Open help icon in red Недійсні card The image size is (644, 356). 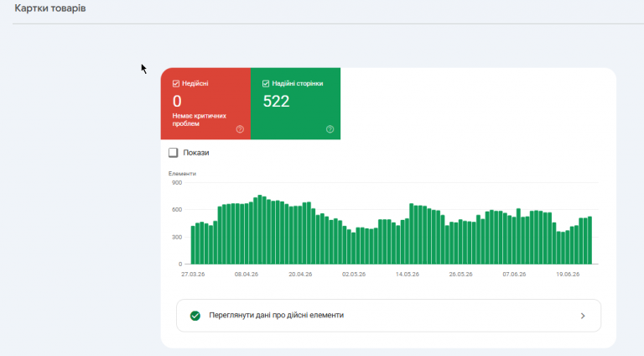coord(240,129)
